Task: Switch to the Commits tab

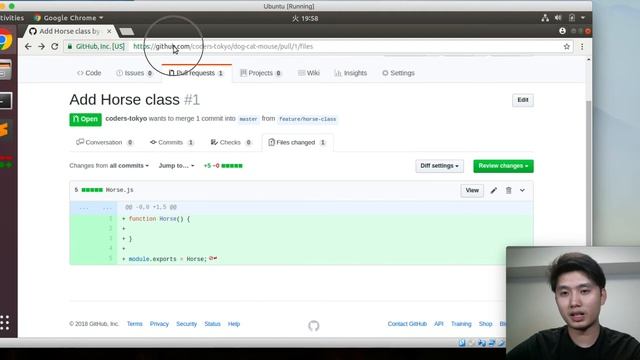Action: click(x=172, y=142)
